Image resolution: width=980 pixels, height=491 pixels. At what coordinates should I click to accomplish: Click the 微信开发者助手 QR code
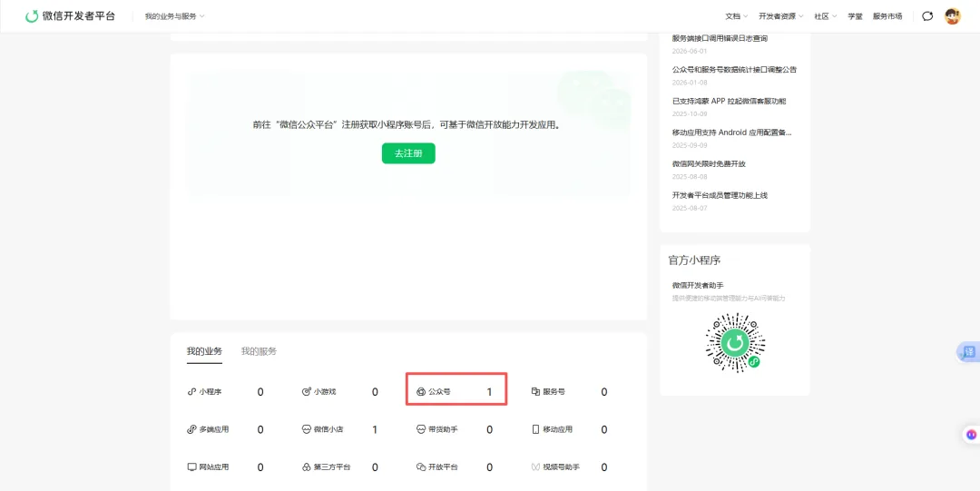[736, 343]
